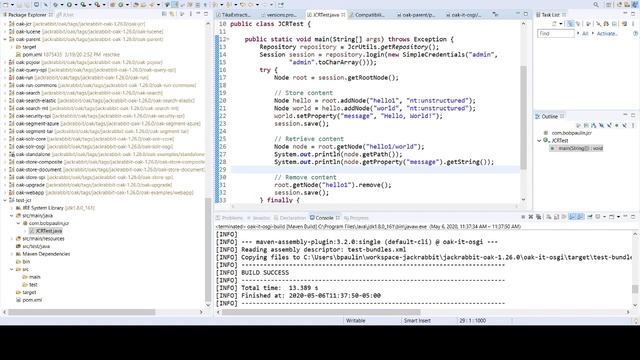
Task: Switch to the versions.pro editor tab
Action: tap(278, 15)
